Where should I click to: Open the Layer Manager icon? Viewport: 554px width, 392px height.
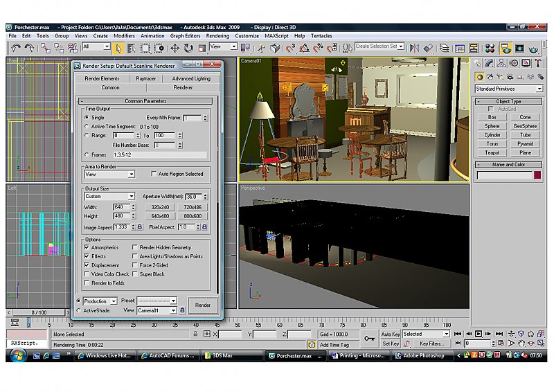click(x=444, y=48)
